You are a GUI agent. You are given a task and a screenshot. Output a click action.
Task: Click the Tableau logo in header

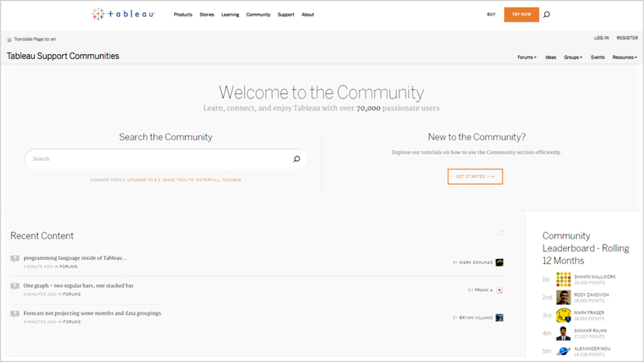[x=123, y=14]
